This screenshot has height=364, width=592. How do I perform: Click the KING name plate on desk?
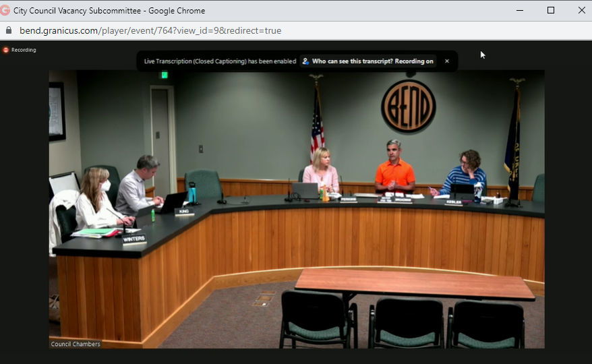click(x=183, y=212)
